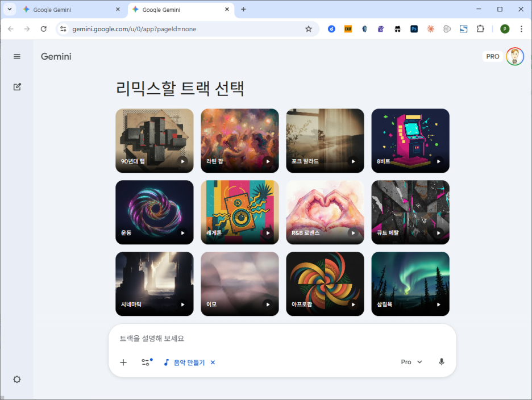Select the 아프로팝 colorful spiral card
The width and height of the screenshot is (532, 400).
point(325,284)
